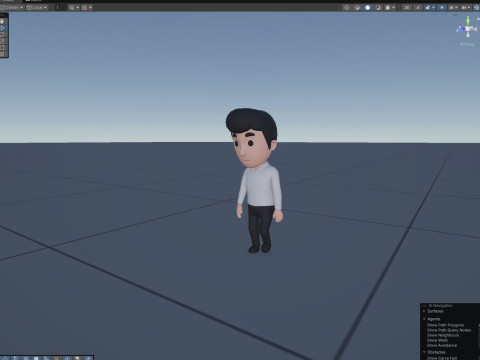This screenshot has height=360, width=480.
Task: Click the active solid white sphere draw mode
Action: click(x=367, y=7)
